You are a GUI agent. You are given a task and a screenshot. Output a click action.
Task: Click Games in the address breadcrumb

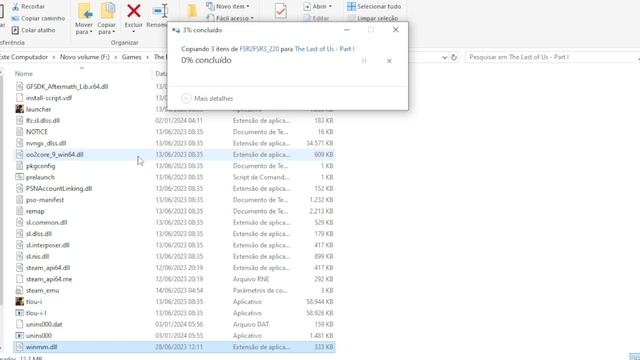[132, 57]
